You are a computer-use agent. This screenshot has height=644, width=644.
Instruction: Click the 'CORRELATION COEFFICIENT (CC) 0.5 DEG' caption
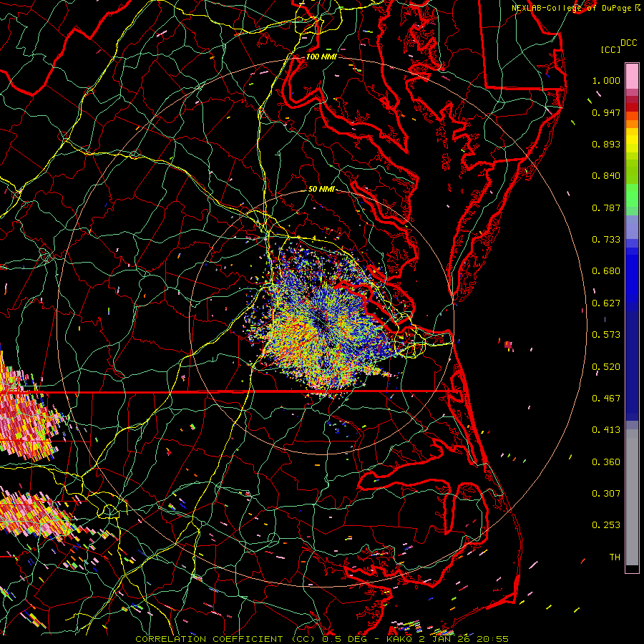[252, 639]
